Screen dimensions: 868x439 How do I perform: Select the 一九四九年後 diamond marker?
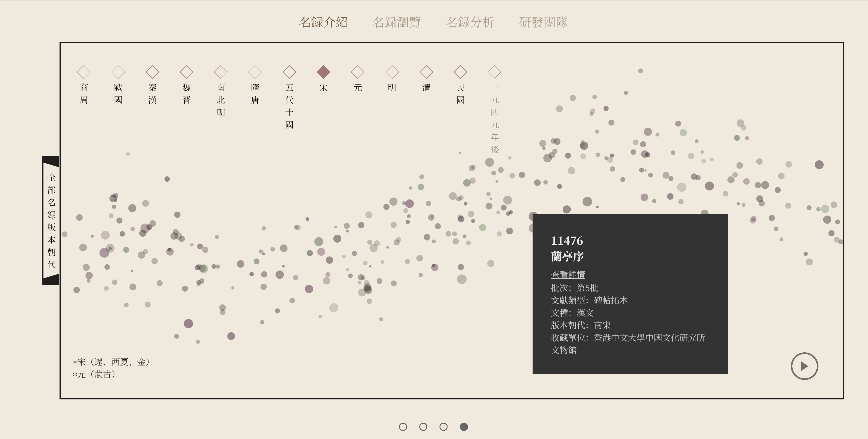coord(495,72)
